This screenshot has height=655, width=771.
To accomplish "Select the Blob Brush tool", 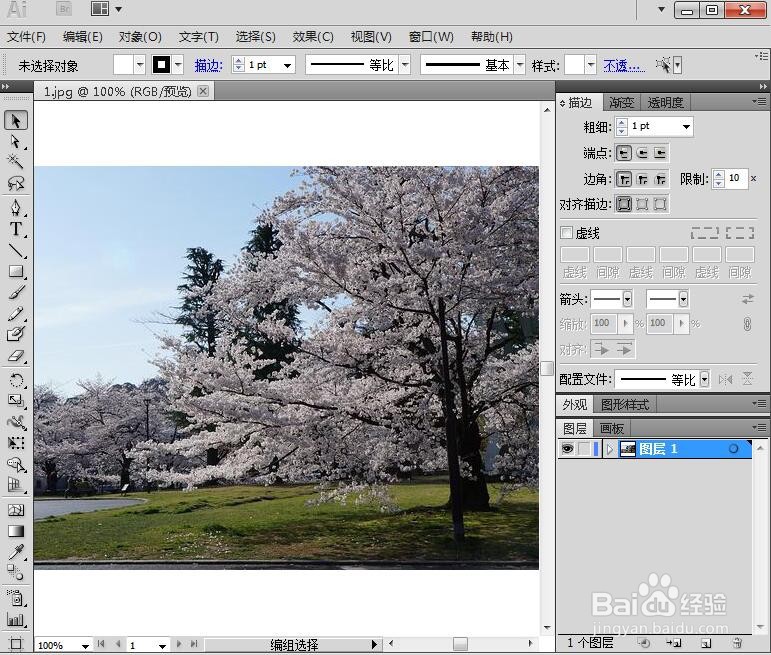I will point(16,334).
